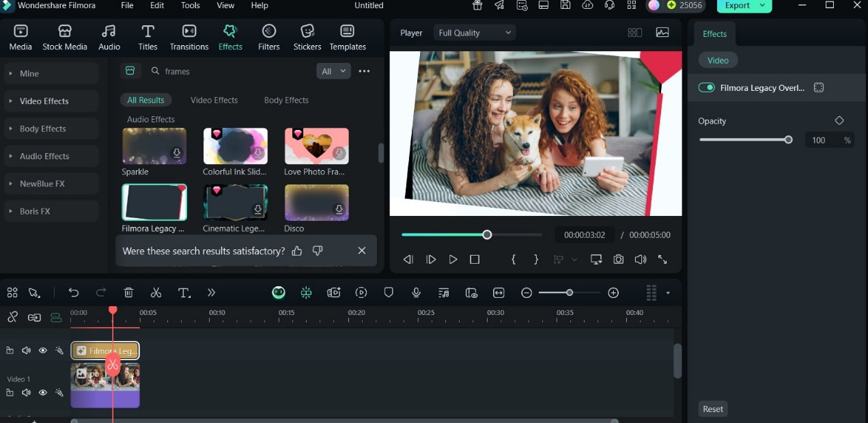Mute the Video 1 track

[x=26, y=393]
